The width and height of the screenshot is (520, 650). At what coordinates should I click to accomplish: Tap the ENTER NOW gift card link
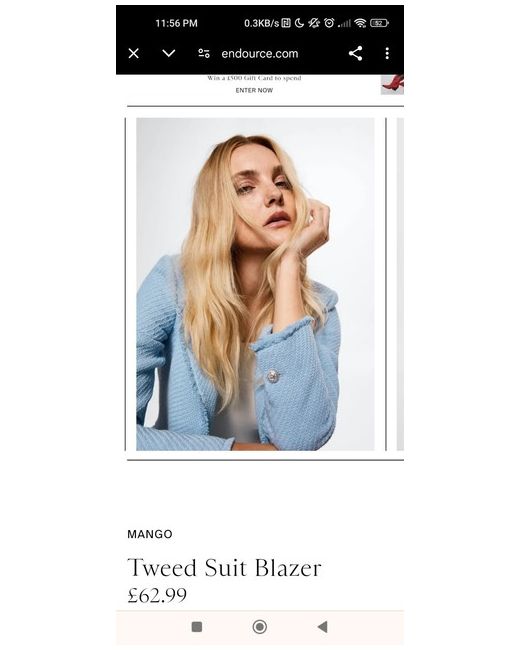pyautogui.click(x=254, y=90)
